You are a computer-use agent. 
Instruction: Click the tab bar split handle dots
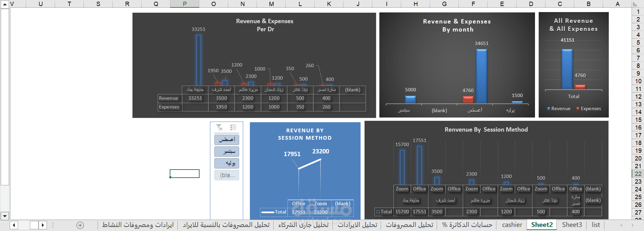point(53,225)
